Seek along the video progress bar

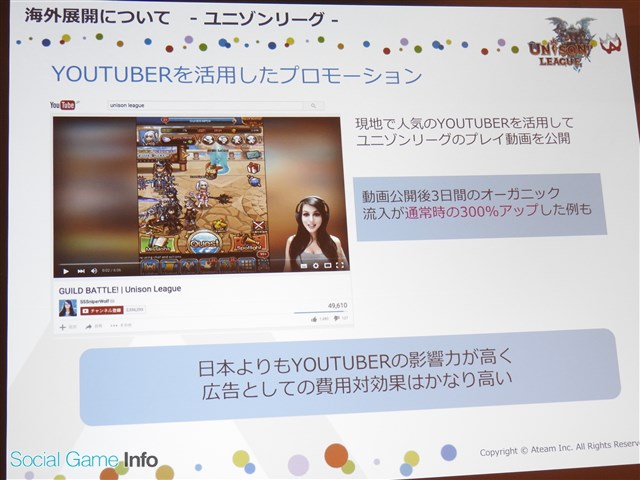(x=202, y=261)
